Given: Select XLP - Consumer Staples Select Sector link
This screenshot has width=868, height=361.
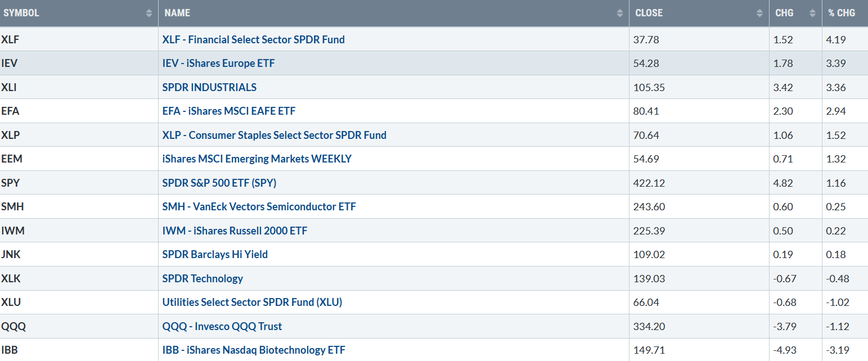Looking at the screenshot, I should pyautogui.click(x=274, y=135).
